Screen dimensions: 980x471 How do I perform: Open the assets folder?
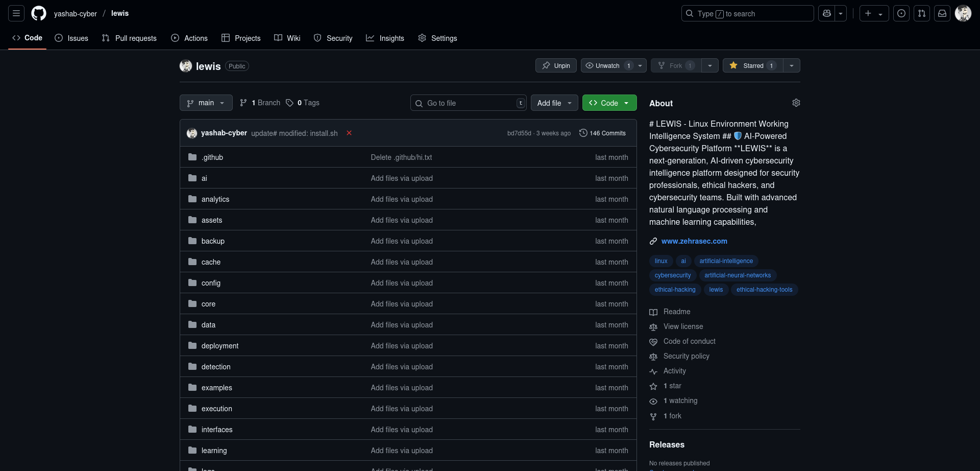pos(212,220)
